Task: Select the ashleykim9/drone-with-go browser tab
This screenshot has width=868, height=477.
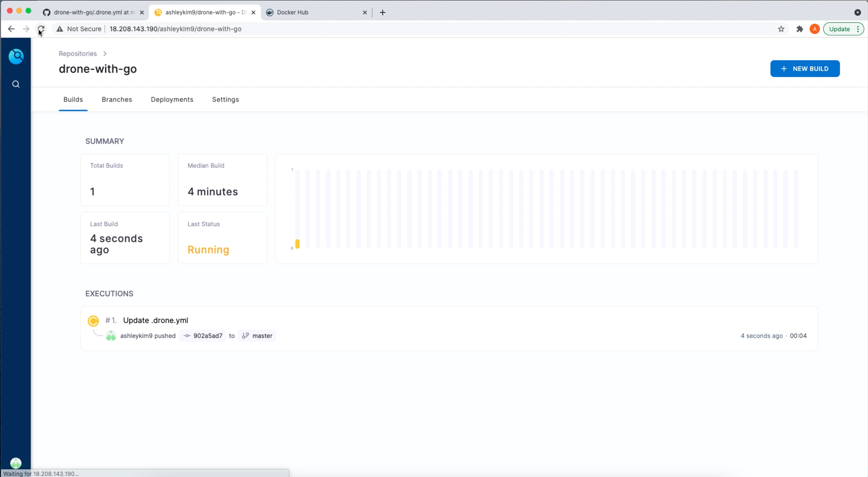Action: click(205, 12)
